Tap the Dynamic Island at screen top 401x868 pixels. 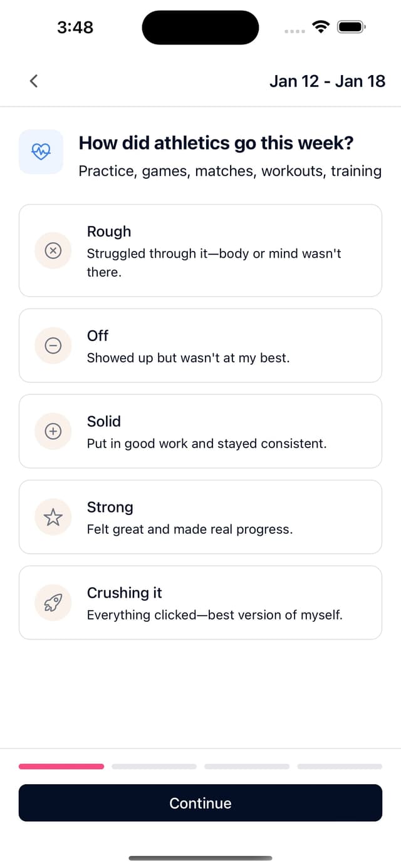click(x=200, y=27)
